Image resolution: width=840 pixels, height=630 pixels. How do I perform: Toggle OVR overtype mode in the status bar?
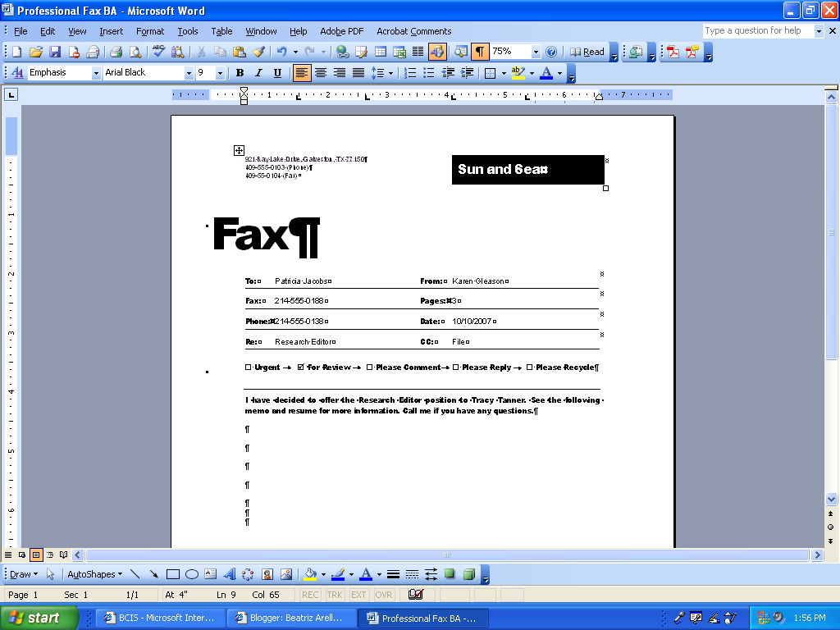pos(384,595)
